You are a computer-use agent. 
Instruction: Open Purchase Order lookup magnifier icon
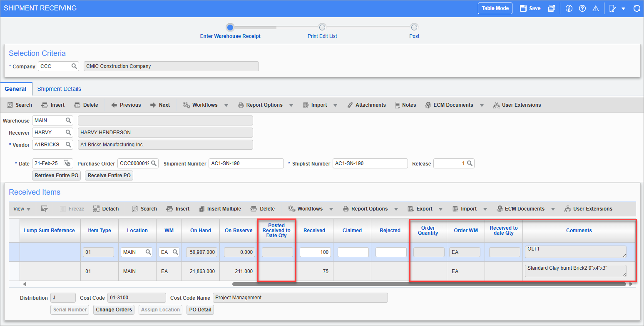(x=154, y=163)
